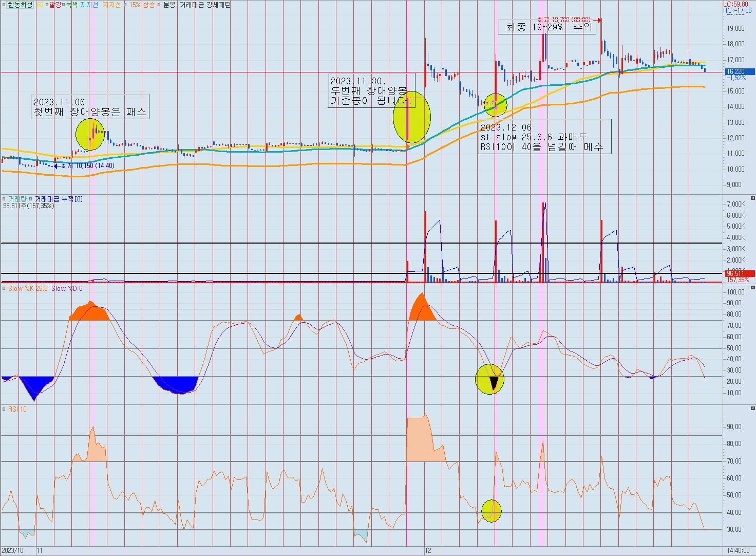Screen dimensions: 756x556
Task: Select the 최종 19~29% 수익 note box
Action: coord(547,27)
